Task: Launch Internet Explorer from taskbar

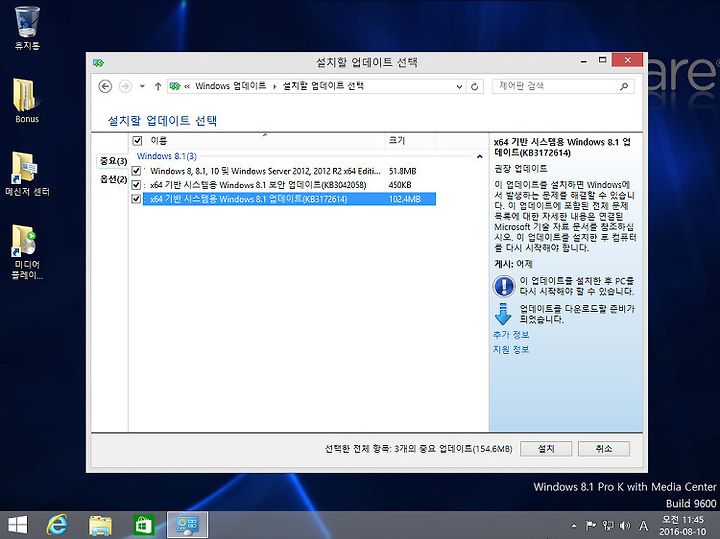Action: click(57, 524)
